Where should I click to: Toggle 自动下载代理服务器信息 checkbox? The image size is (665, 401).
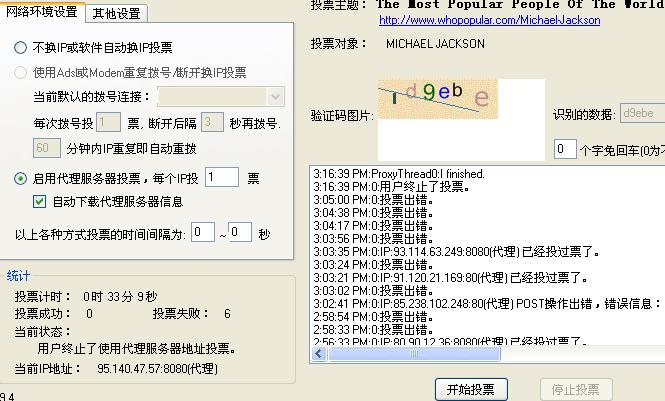coord(40,201)
